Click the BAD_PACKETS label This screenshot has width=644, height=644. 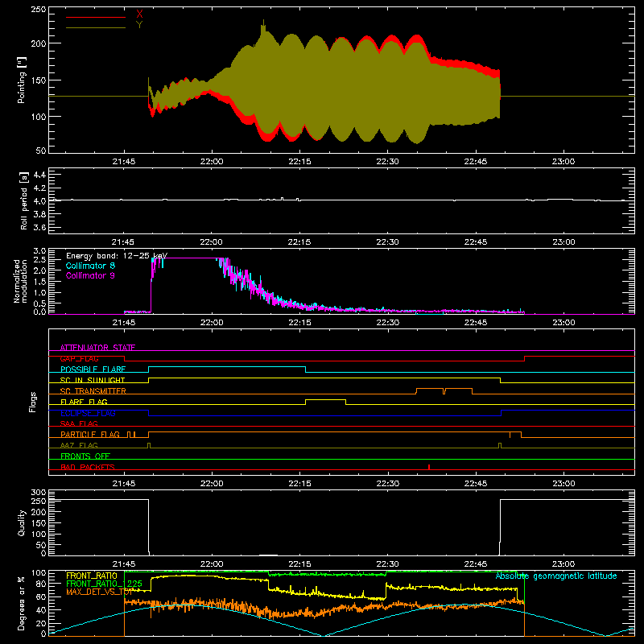tap(88, 467)
